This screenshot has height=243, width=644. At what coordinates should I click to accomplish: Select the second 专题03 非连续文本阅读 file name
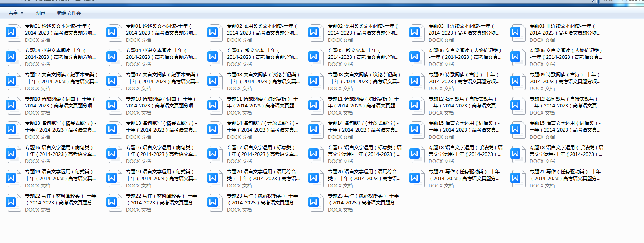565,29
